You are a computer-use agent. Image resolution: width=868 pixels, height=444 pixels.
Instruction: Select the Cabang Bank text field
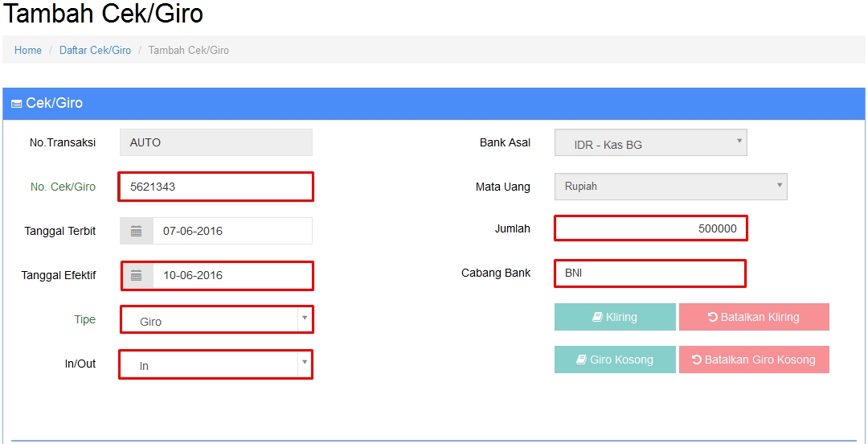(x=650, y=273)
